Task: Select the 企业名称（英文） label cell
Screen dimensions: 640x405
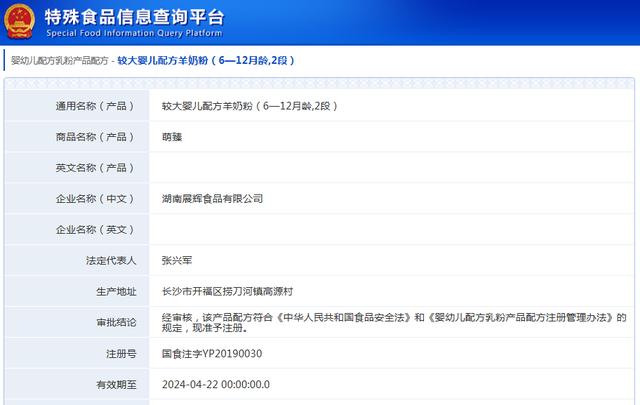Action: tap(77, 230)
